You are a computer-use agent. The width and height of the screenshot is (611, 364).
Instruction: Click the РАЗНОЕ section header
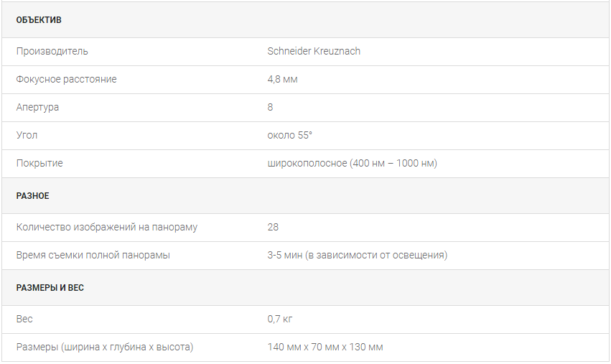point(33,196)
